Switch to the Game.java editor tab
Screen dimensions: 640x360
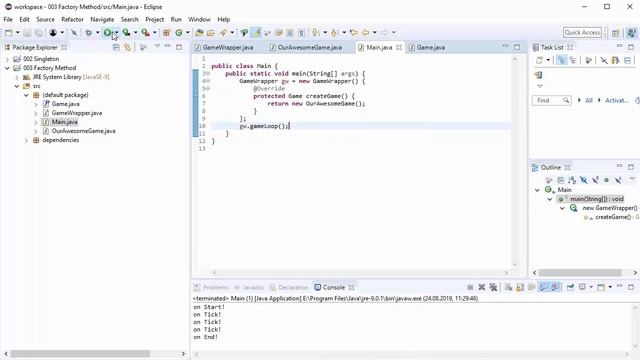pos(431,47)
